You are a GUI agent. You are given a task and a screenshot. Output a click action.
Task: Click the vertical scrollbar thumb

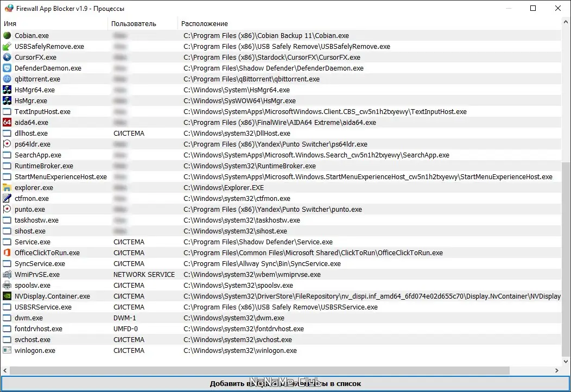(x=566, y=259)
